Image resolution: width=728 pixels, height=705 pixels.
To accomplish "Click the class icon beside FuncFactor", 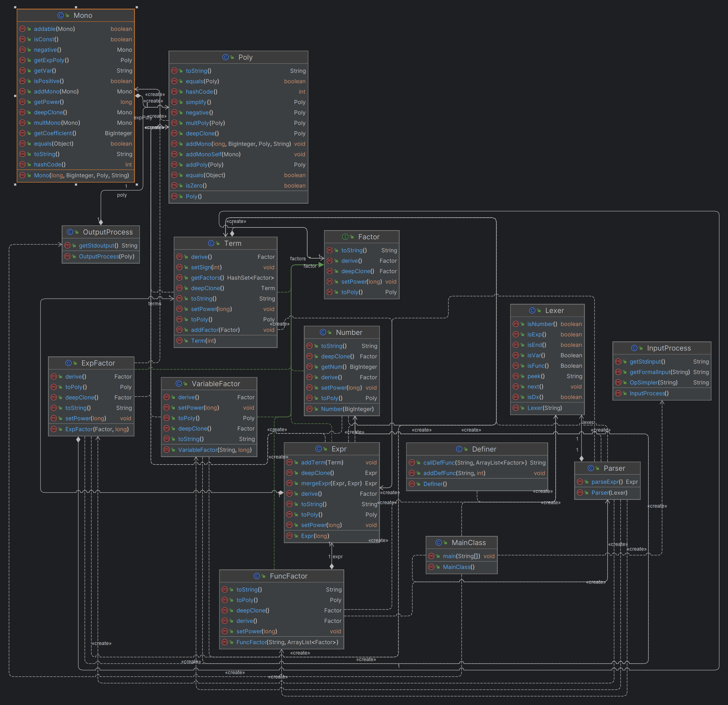I will 257,576.
